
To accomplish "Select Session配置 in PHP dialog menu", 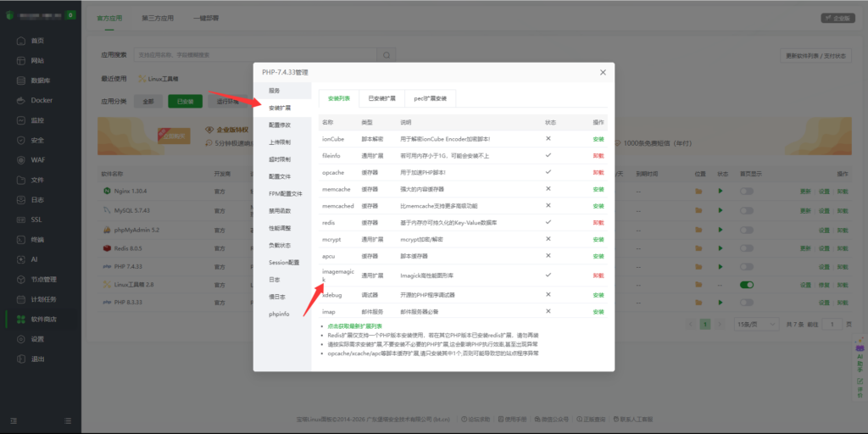I will [x=282, y=263].
